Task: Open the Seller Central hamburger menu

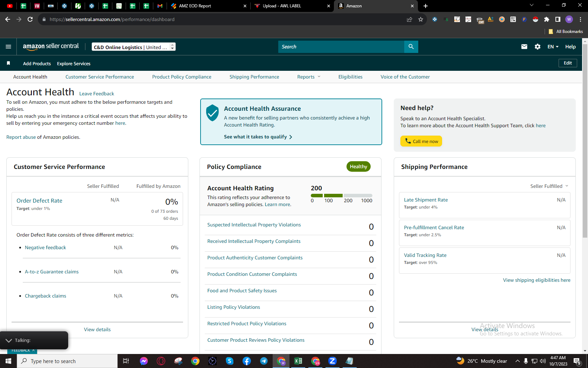Action: pos(8,47)
